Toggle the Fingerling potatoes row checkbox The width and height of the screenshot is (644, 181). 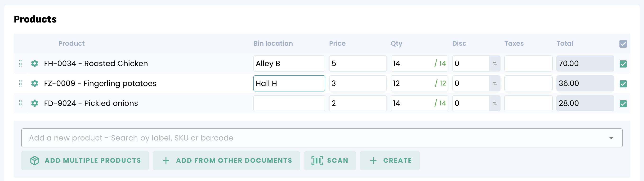click(x=623, y=84)
